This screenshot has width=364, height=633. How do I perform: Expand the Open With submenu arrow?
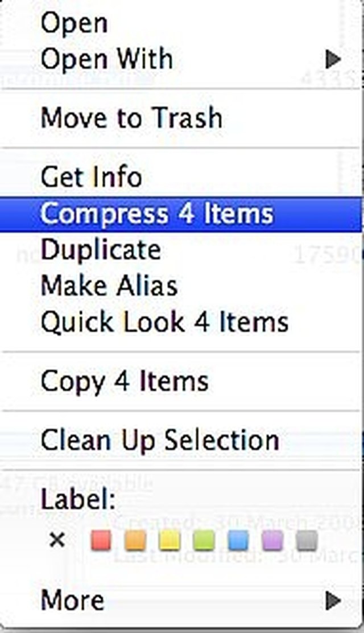point(333,59)
